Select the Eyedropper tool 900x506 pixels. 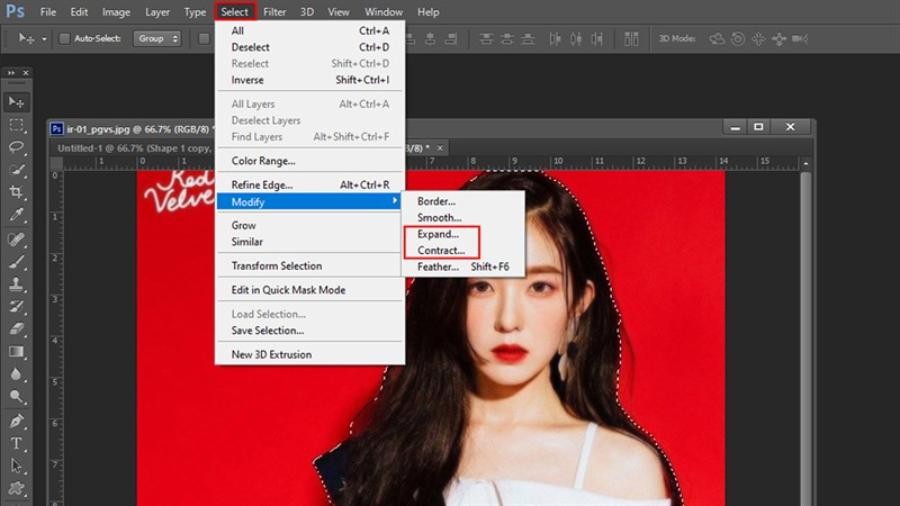point(16,215)
